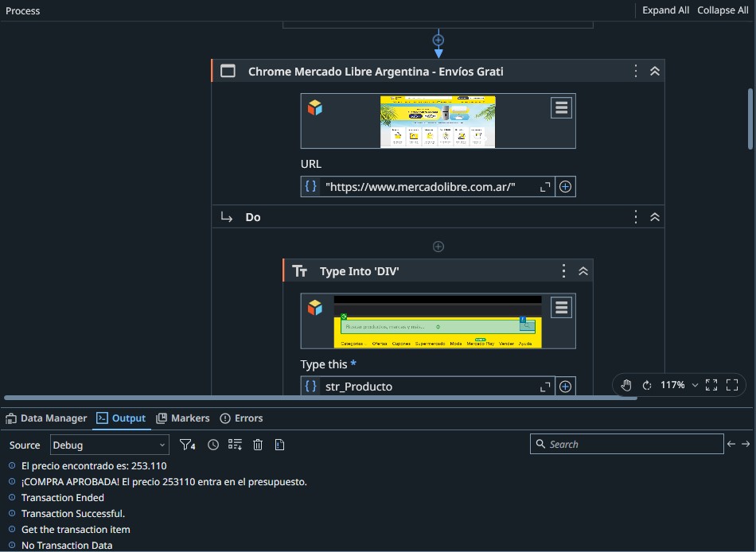Click plus button beside str_Producto field
The width and height of the screenshot is (756, 552).
click(565, 387)
